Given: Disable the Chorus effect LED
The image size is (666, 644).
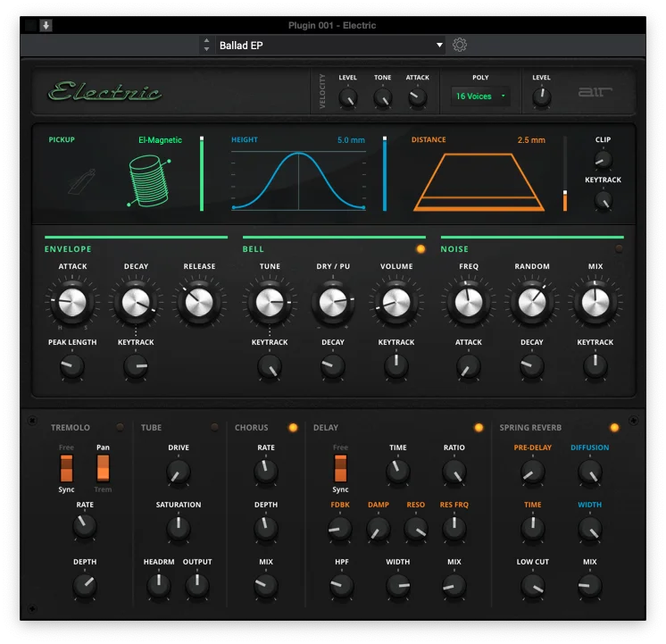Looking at the screenshot, I should (293, 427).
